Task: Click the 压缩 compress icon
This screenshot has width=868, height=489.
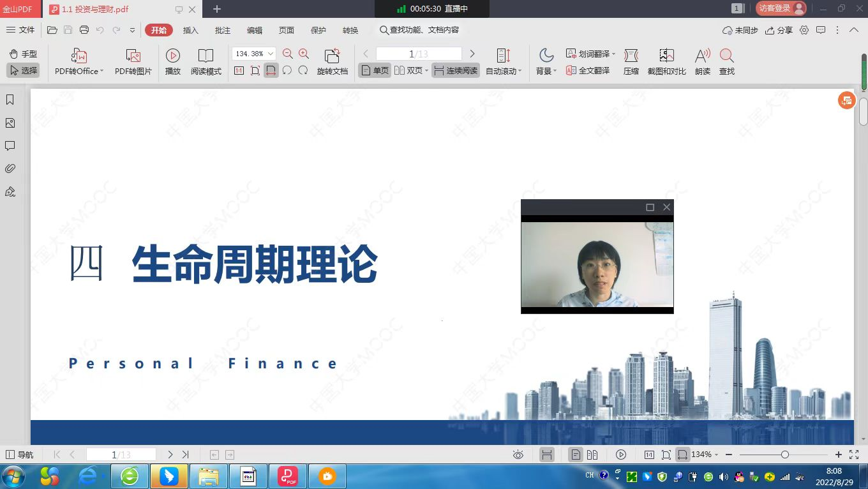Action: [x=631, y=56]
